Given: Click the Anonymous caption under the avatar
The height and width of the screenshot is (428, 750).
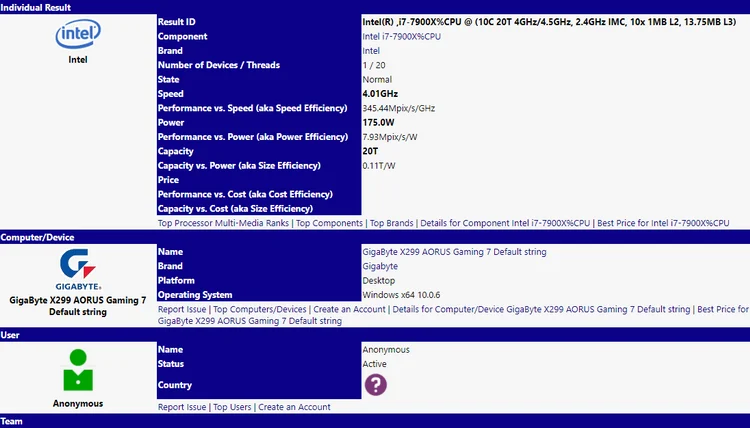Looking at the screenshot, I should 78,403.
